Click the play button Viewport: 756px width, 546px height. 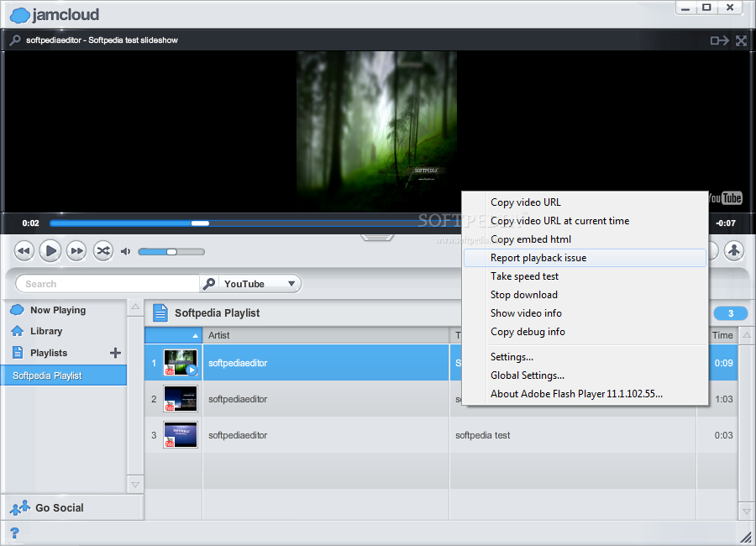click(50, 251)
